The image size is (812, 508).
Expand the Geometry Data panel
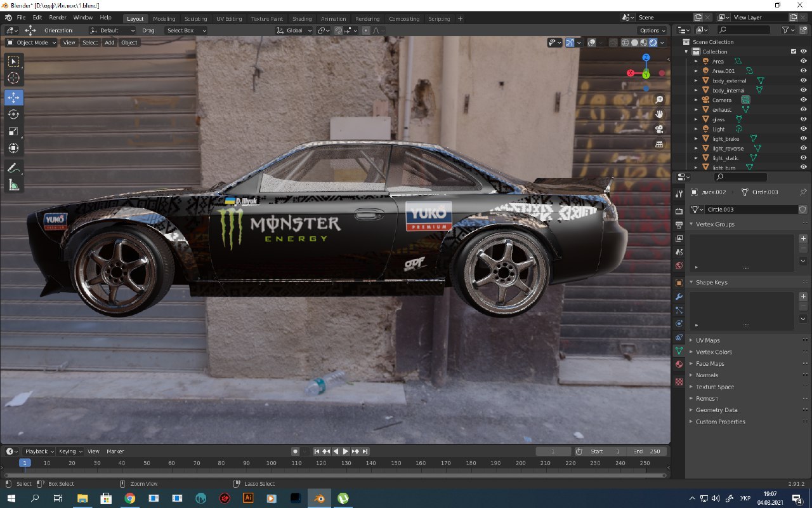tap(717, 410)
